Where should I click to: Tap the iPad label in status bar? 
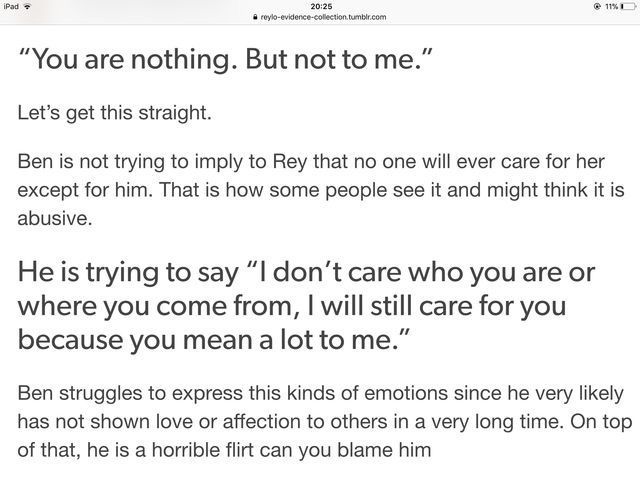pyautogui.click(x=11, y=7)
